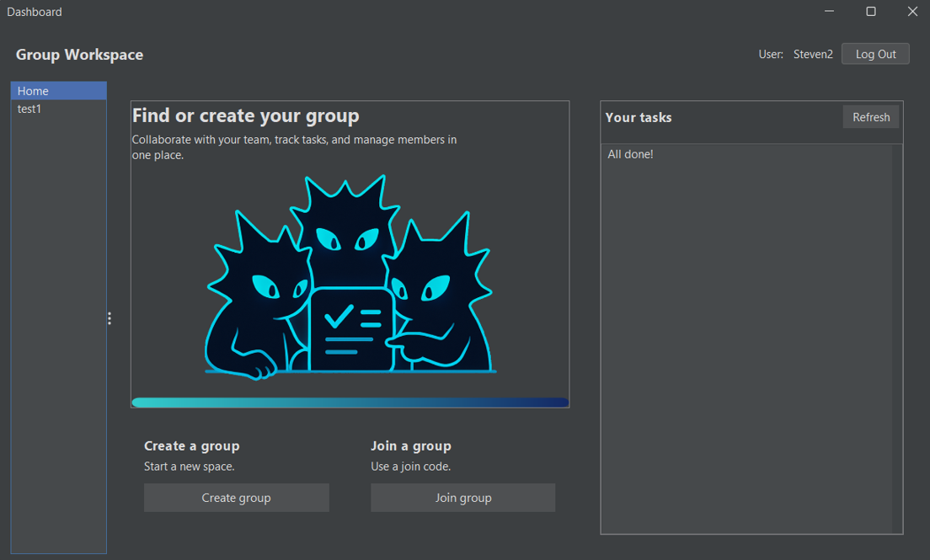Image resolution: width=930 pixels, height=560 pixels.
Task: Click the Join group button
Action: 462,498
